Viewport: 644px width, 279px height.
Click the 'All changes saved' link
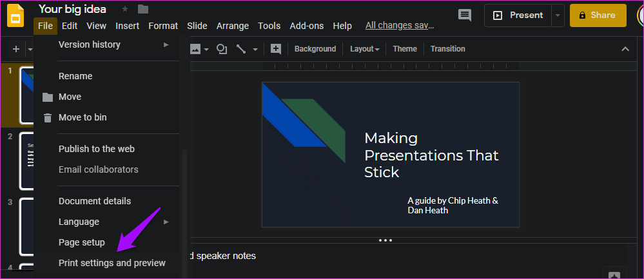(x=400, y=25)
